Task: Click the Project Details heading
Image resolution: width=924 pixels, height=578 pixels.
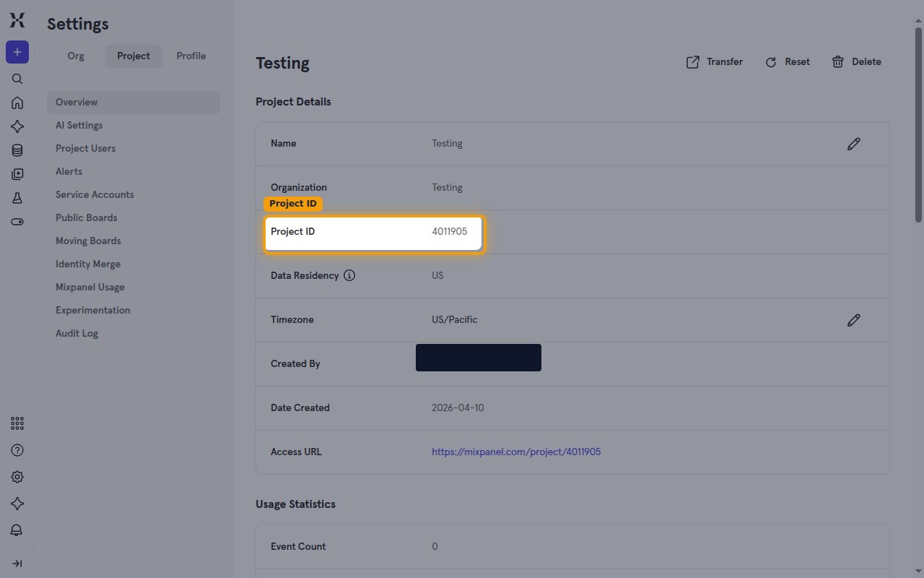Action: point(293,102)
